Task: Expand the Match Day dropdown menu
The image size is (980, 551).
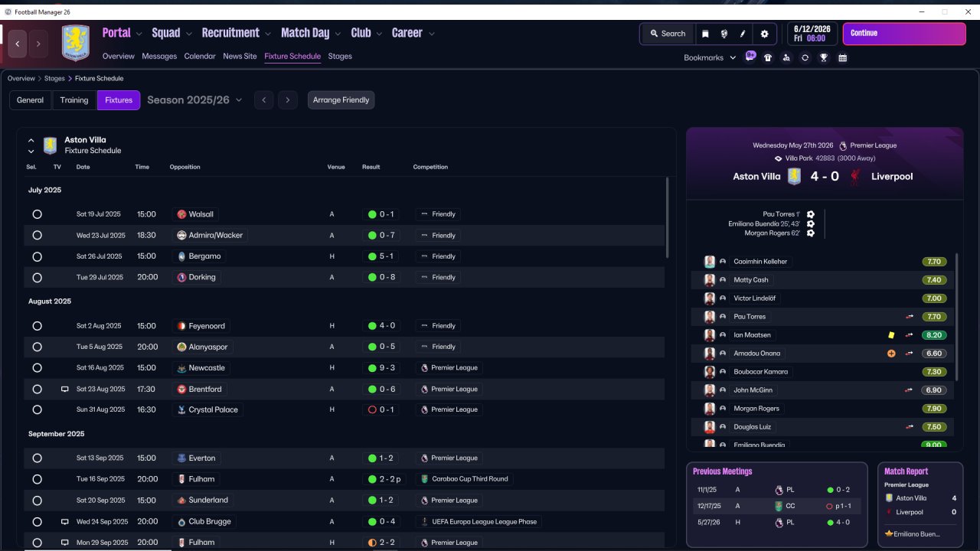Action: (312, 33)
